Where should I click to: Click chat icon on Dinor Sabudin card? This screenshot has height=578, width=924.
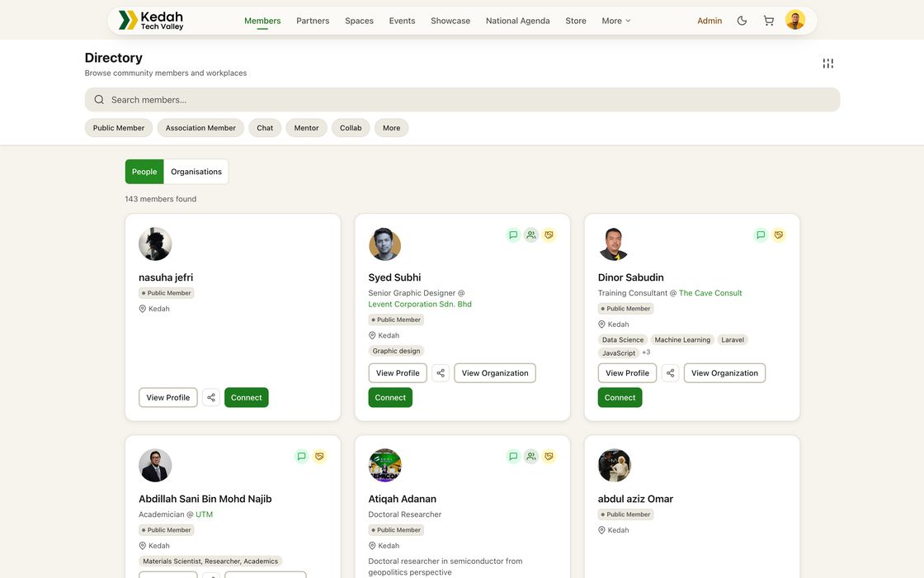pos(761,235)
